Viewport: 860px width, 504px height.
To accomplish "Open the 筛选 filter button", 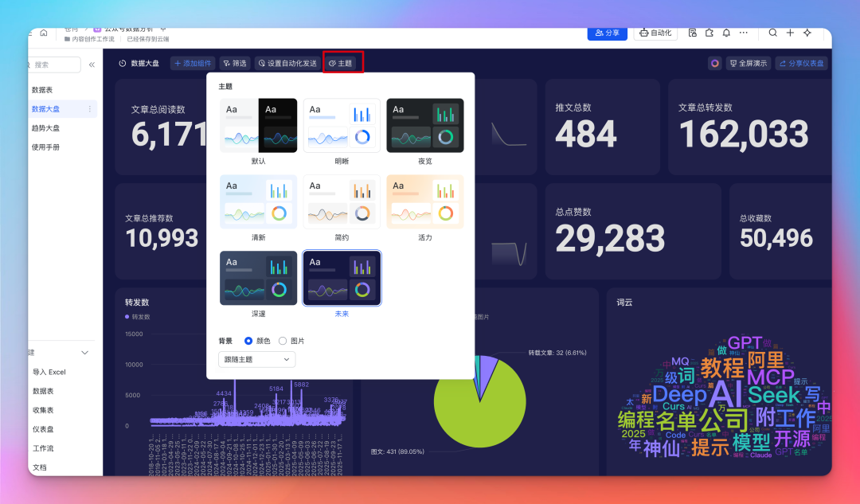I will point(235,64).
